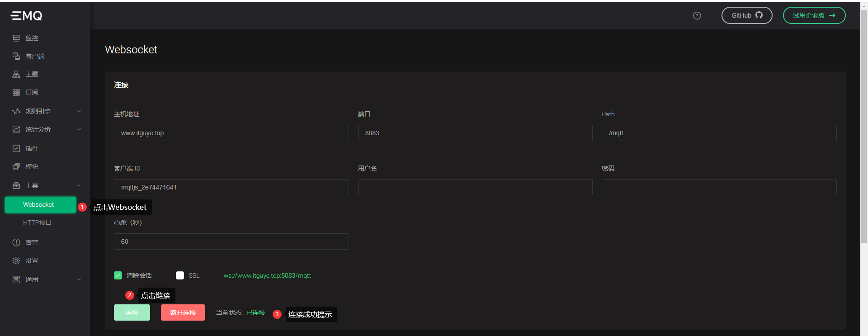
Task: Select Websocket in the sidebar
Action: (x=40, y=204)
